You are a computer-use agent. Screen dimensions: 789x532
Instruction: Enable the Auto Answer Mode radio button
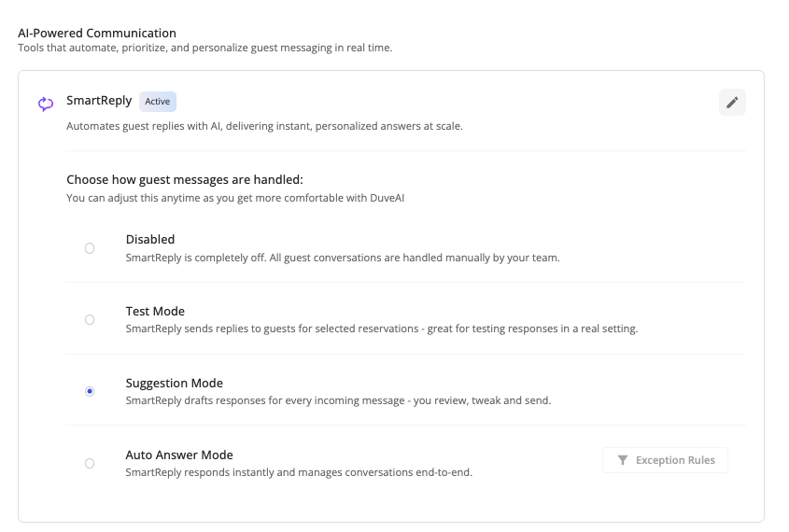pos(90,463)
